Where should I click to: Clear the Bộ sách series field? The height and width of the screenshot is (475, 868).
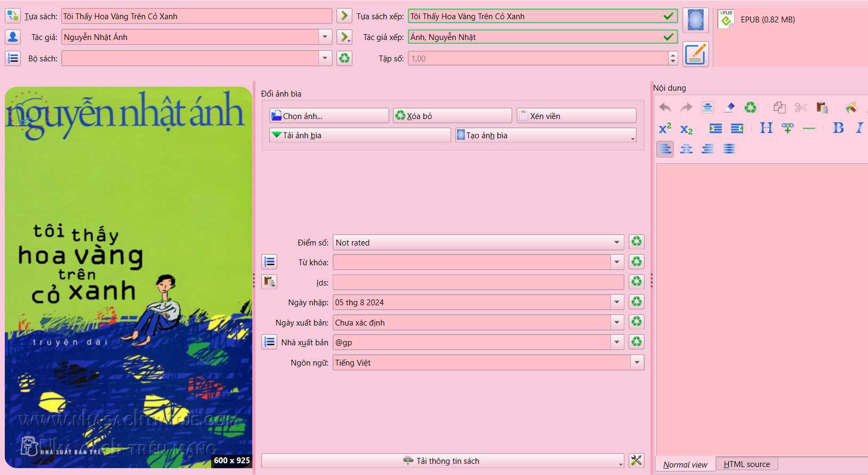click(x=344, y=58)
